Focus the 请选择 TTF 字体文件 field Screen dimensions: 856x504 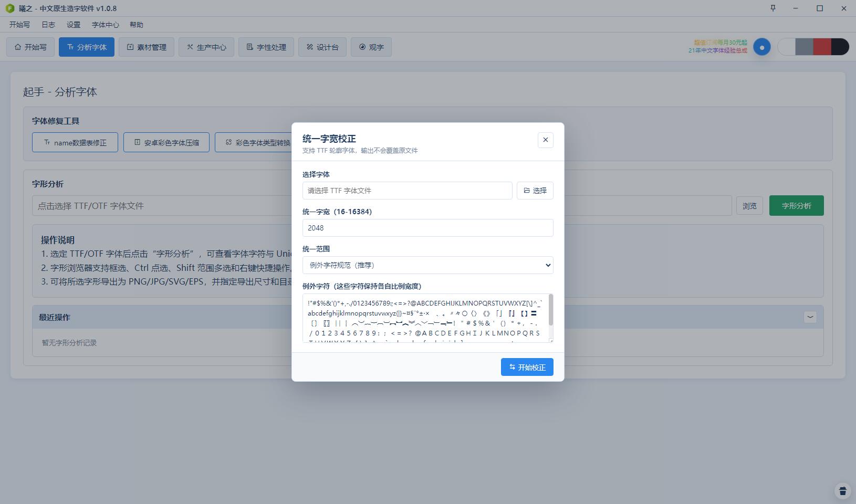[407, 191]
